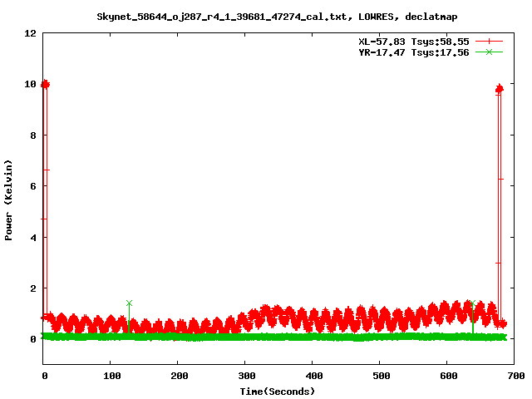Click the red legend line sample
Image resolution: width=532 pixels, height=399 pixels.
click(489, 42)
